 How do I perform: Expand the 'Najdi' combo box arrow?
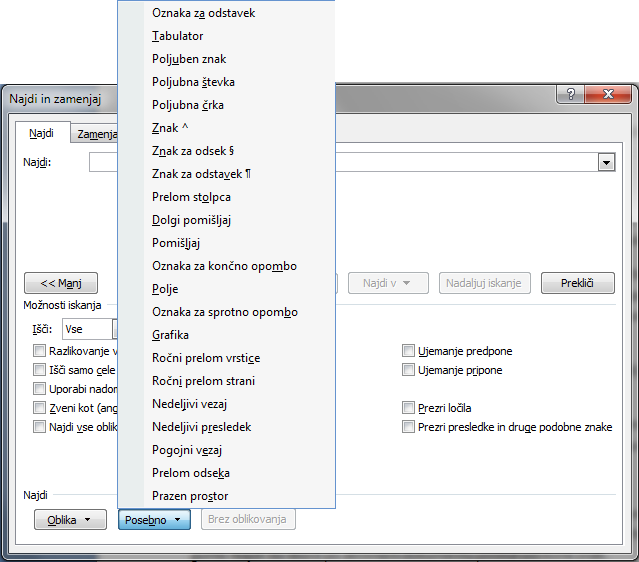[605, 163]
